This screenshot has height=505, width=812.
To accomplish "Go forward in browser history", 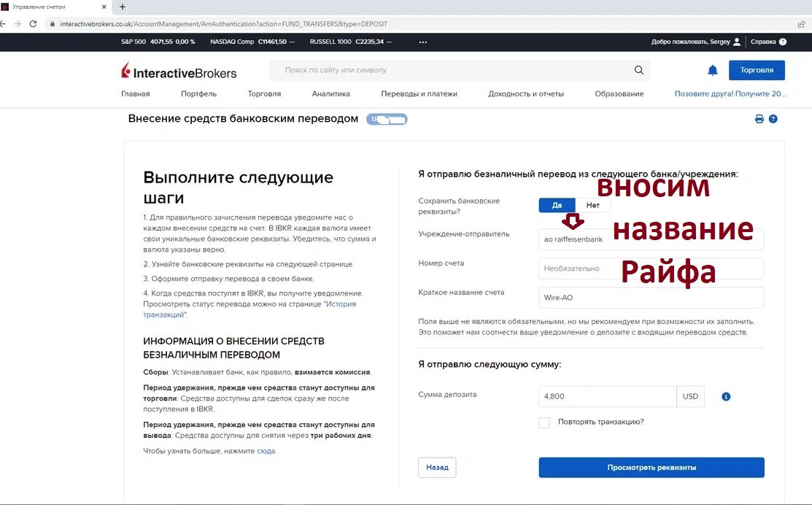I will (x=18, y=24).
